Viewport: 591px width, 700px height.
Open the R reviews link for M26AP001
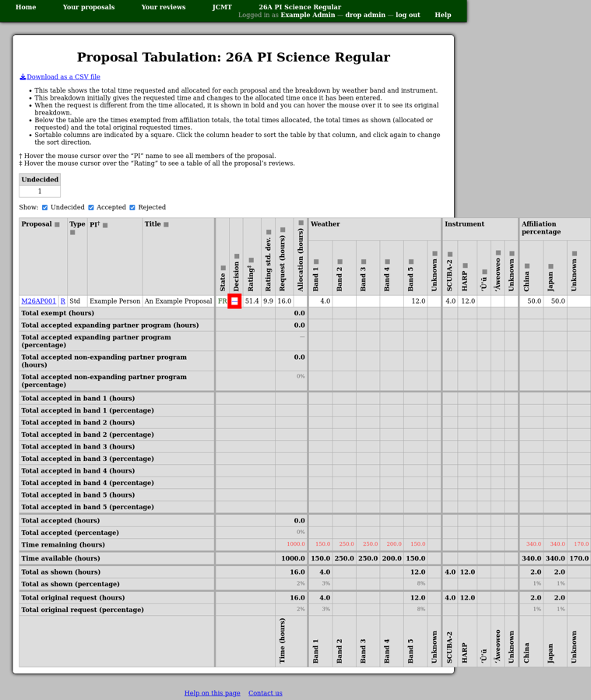point(63,301)
